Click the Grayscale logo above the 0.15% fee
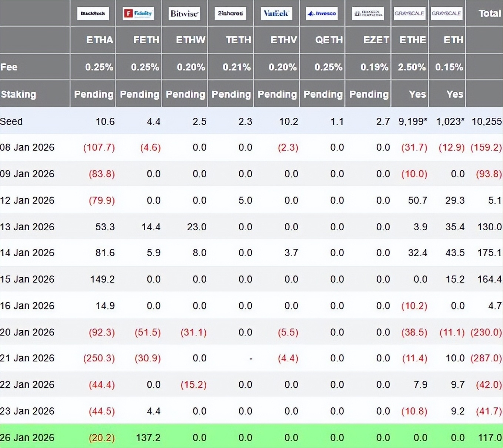The height and width of the screenshot is (448, 503). point(447,14)
